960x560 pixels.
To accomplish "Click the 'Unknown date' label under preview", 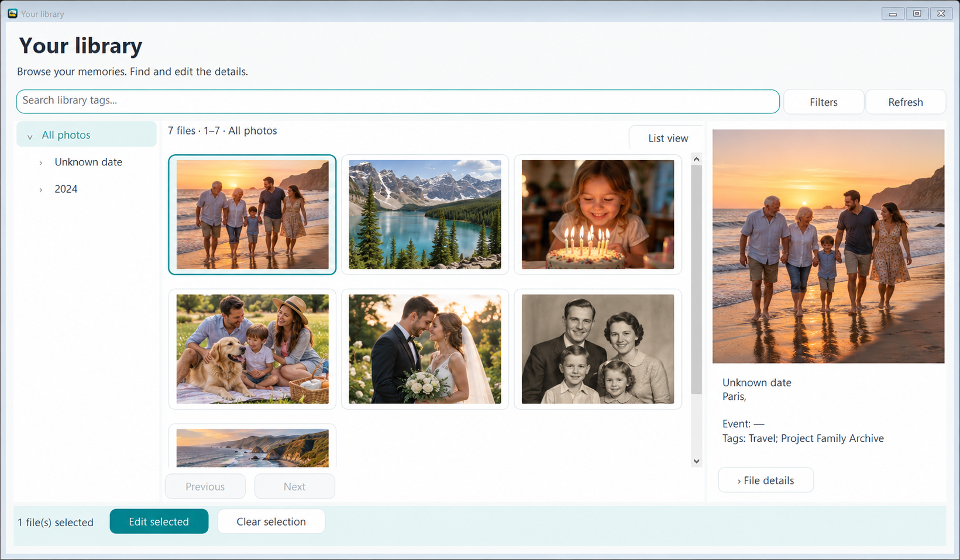I will (756, 382).
